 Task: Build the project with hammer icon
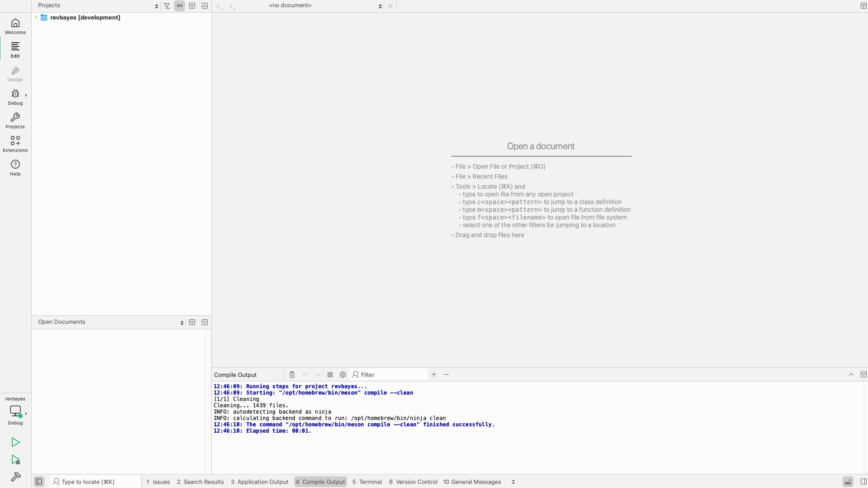(15, 477)
